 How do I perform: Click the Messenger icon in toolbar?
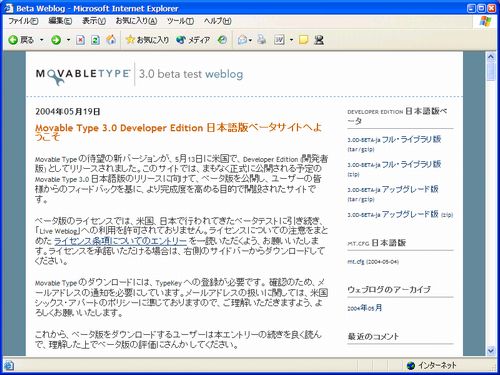pos(319,40)
